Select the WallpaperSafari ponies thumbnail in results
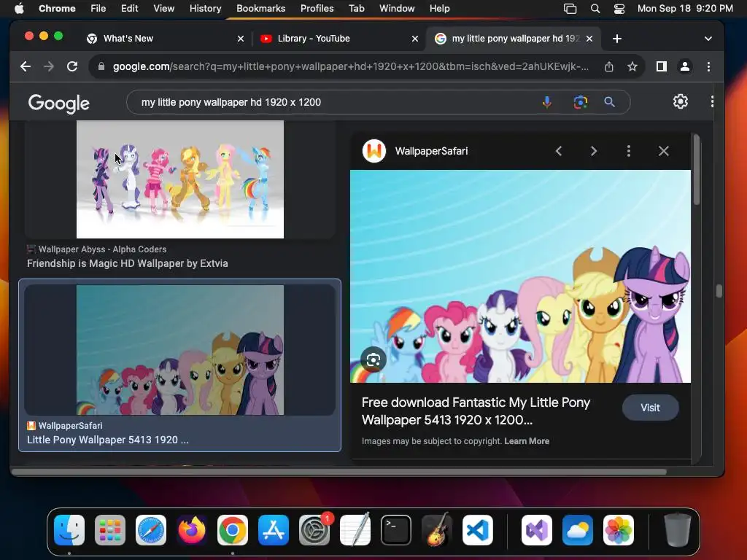The image size is (747, 560). [x=180, y=350]
